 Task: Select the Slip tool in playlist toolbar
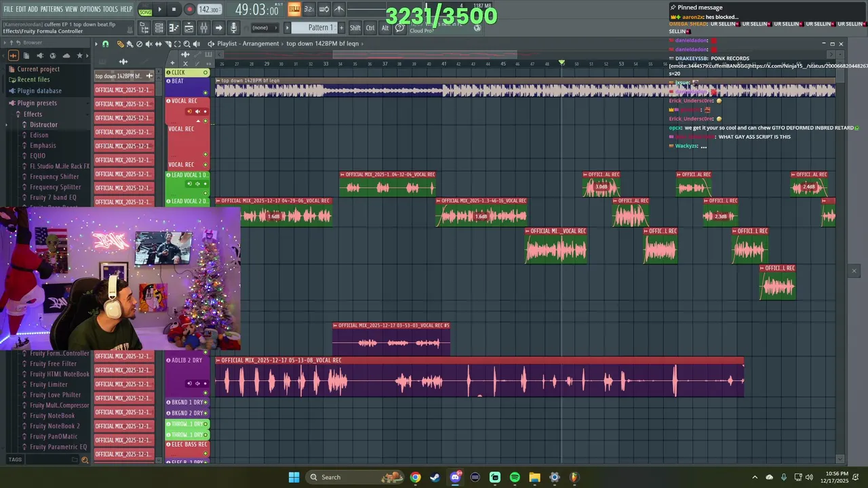tap(158, 44)
